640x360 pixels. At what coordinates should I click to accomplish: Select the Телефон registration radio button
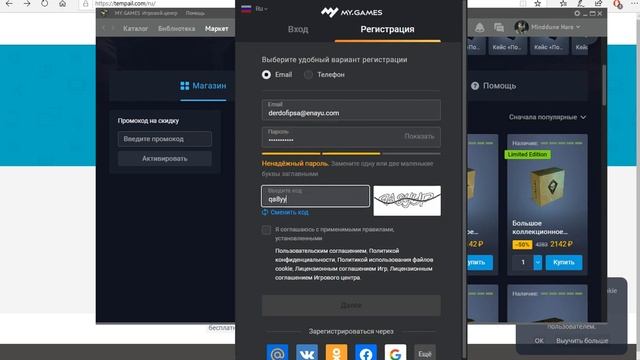point(309,75)
